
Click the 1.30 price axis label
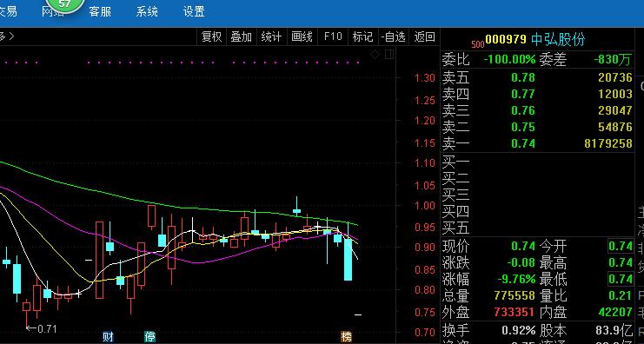click(x=425, y=77)
